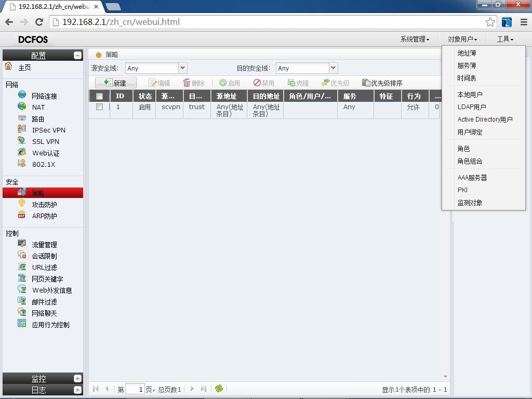Select LDAP用户 from the menu
This screenshot has width=532, height=399.
pyautogui.click(x=472, y=107)
